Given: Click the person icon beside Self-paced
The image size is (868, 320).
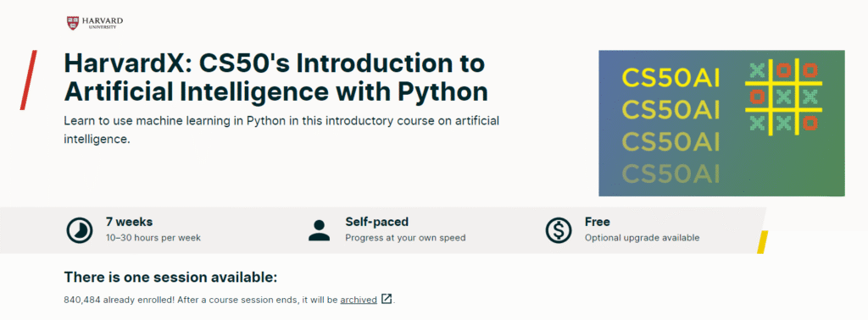Looking at the screenshot, I should [320, 230].
